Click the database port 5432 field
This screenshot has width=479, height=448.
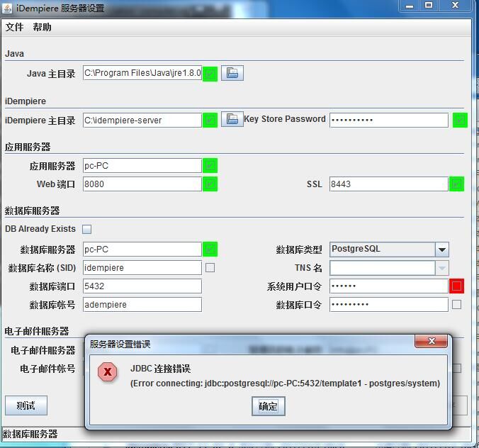coord(142,286)
